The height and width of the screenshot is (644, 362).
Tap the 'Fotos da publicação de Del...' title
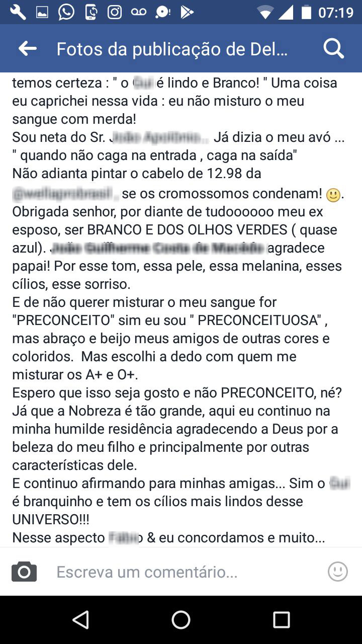(172, 49)
